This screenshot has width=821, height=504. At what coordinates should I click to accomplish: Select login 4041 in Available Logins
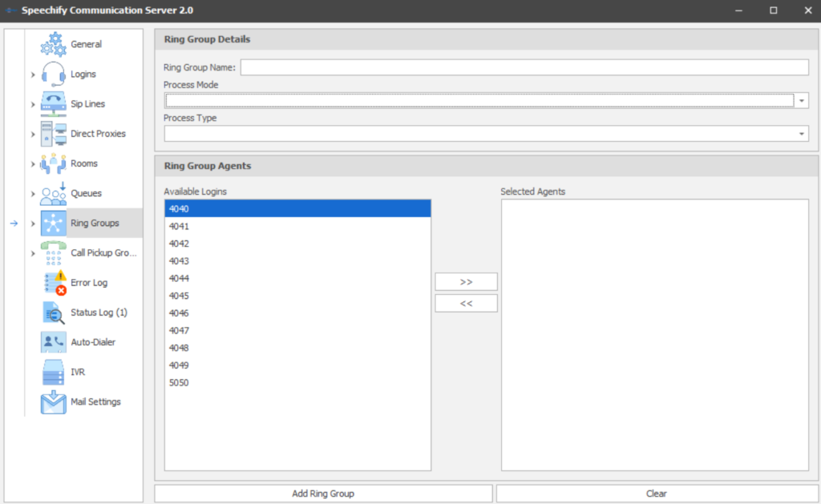click(x=298, y=226)
